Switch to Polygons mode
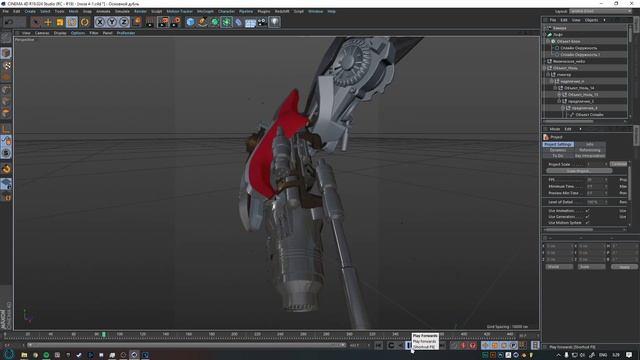 [6, 113]
